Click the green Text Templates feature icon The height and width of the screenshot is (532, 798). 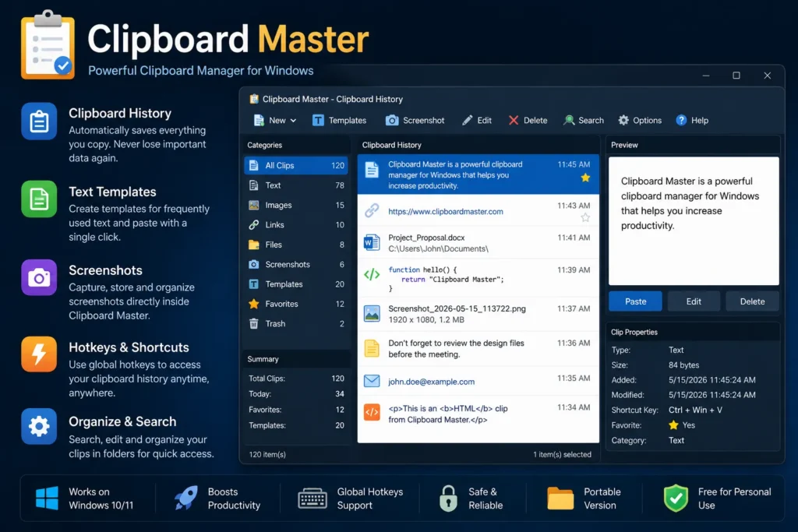39,199
